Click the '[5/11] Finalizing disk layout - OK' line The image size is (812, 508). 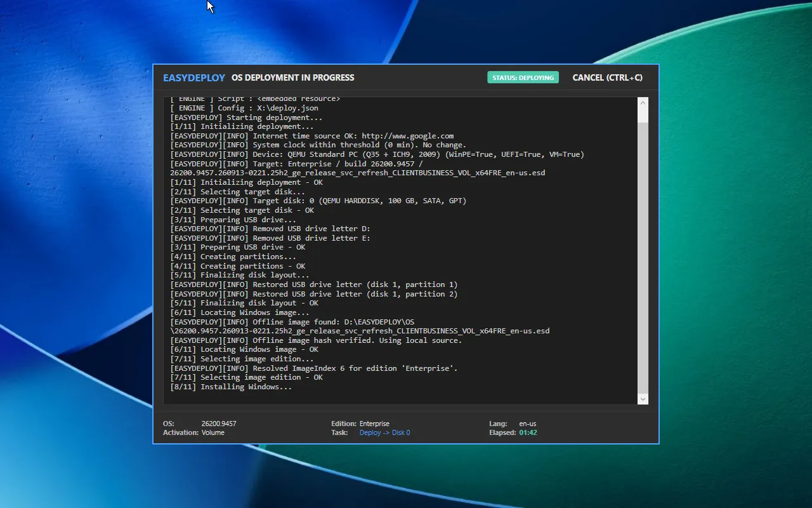pos(244,303)
